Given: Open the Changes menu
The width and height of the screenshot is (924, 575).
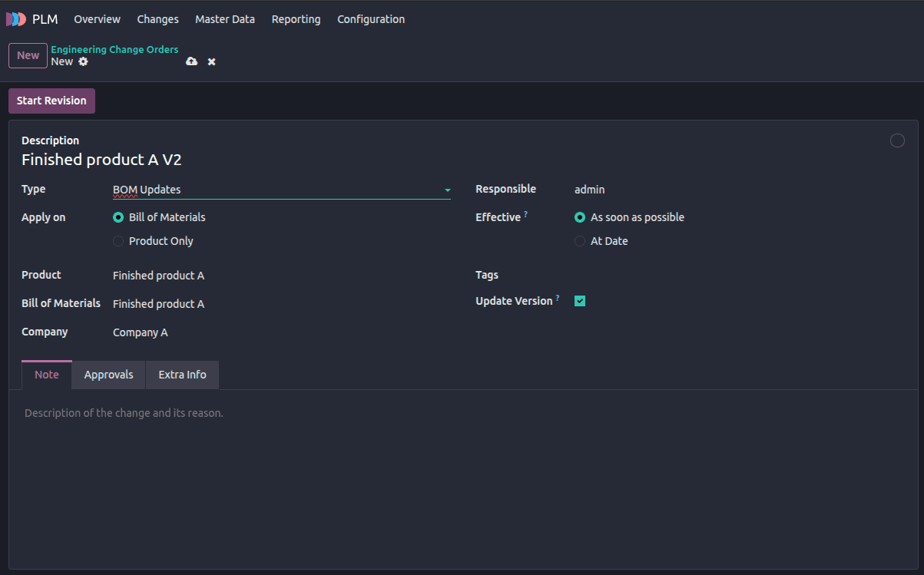Looking at the screenshot, I should pos(157,19).
